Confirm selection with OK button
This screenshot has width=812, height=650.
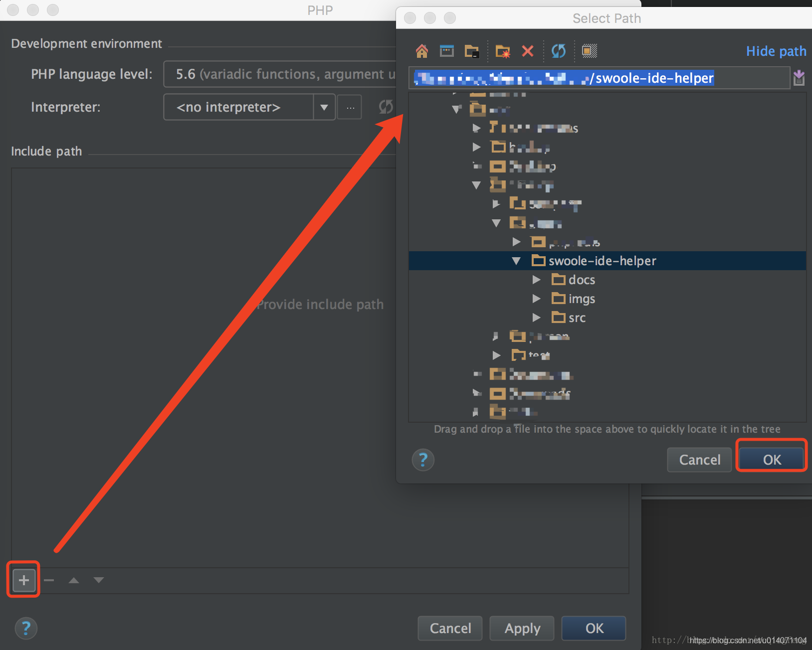[x=771, y=460]
